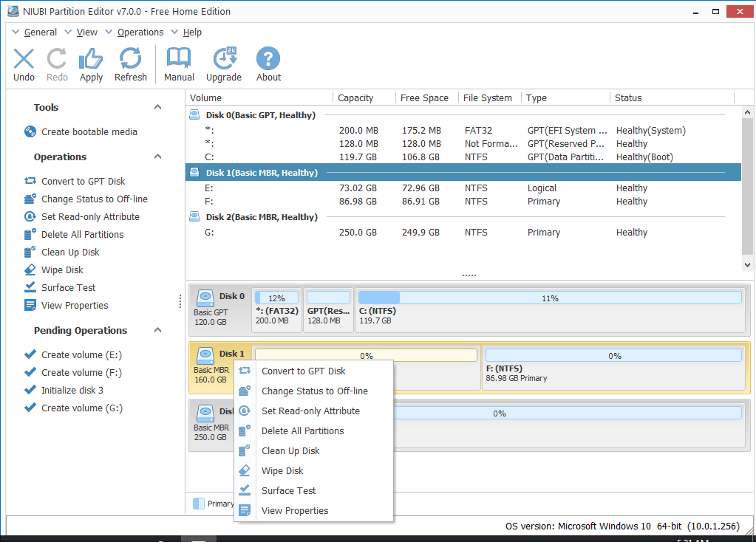
Task: Choose Convert to GPT Disk in context menu
Action: point(305,371)
